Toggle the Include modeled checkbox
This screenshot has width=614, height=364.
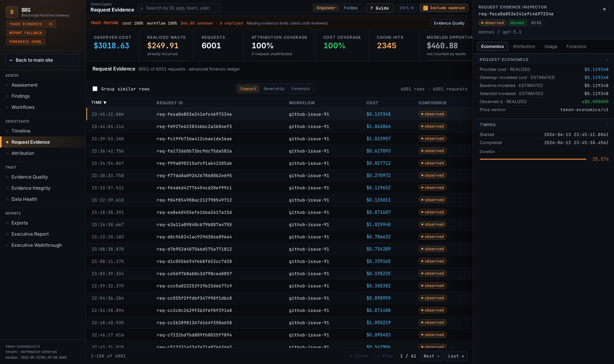pyautogui.click(x=425, y=8)
